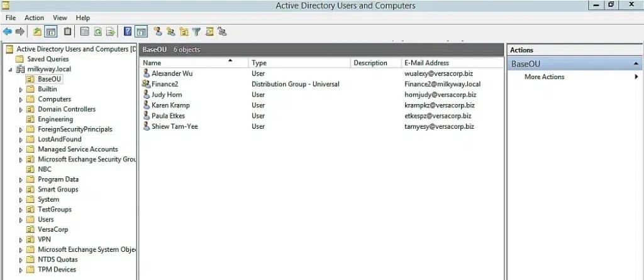The width and height of the screenshot is (644, 280).
Task: Expand the ForeignSecurityPrincipals container
Action: [21, 129]
